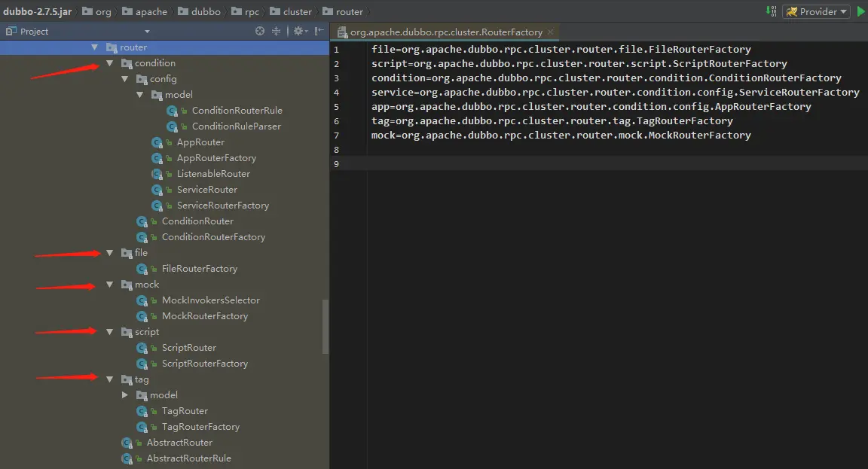The width and height of the screenshot is (868, 469).
Task: Select the TagRouterFactory class
Action: point(200,427)
